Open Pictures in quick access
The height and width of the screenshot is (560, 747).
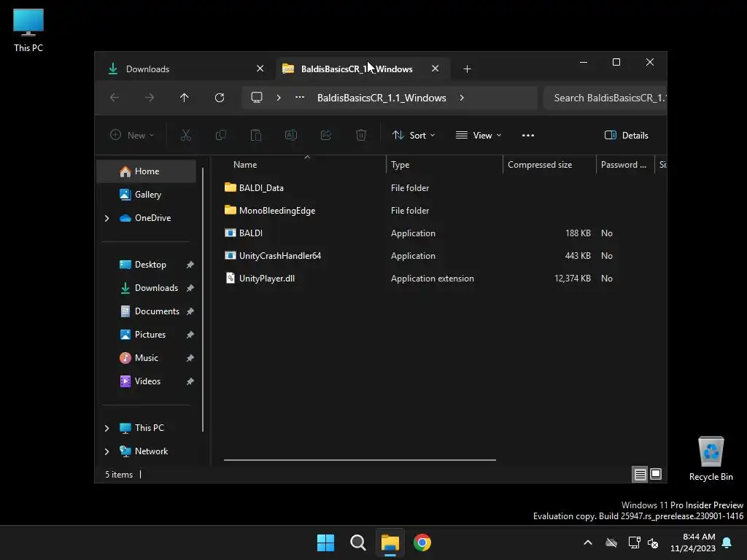point(146,335)
